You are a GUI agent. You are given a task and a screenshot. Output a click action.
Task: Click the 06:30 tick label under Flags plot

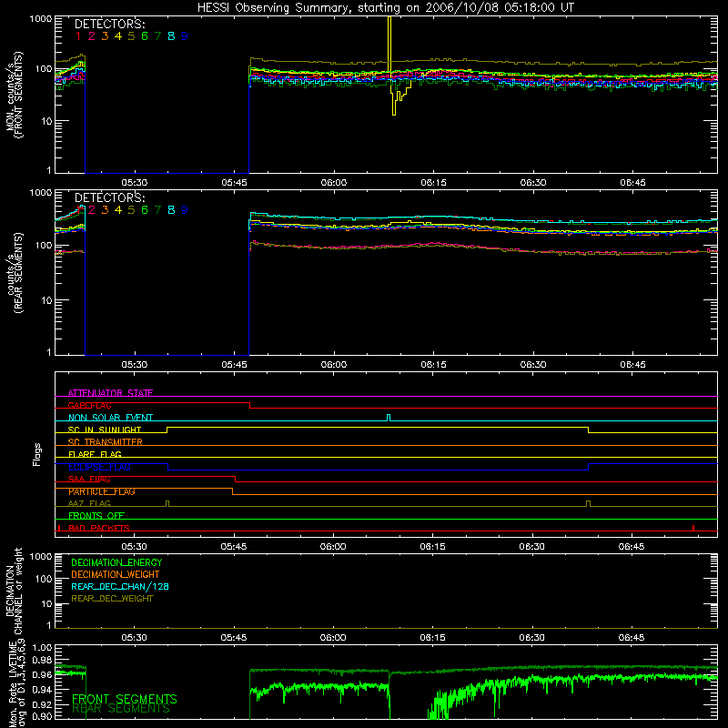pos(532,547)
